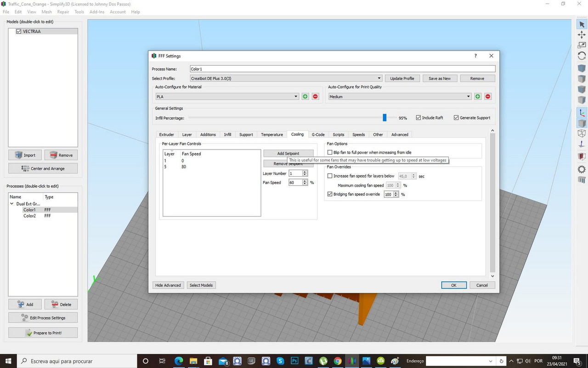Switch to the Extruder tab
588x368 pixels.
[167, 135]
